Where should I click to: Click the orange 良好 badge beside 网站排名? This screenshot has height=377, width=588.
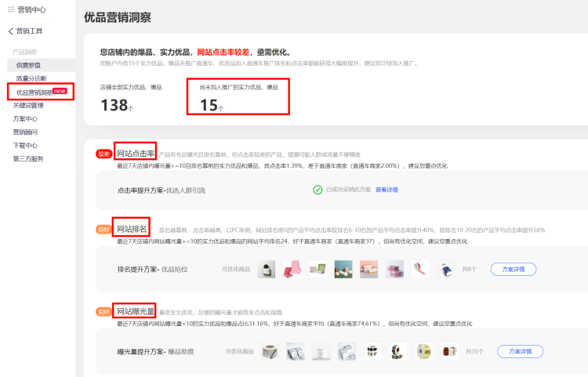tap(103, 230)
